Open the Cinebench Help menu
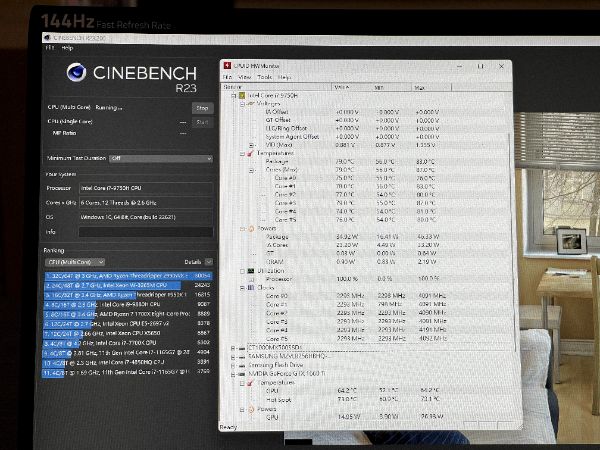This screenshot has height=450, width=600. [x=67, y=48]
